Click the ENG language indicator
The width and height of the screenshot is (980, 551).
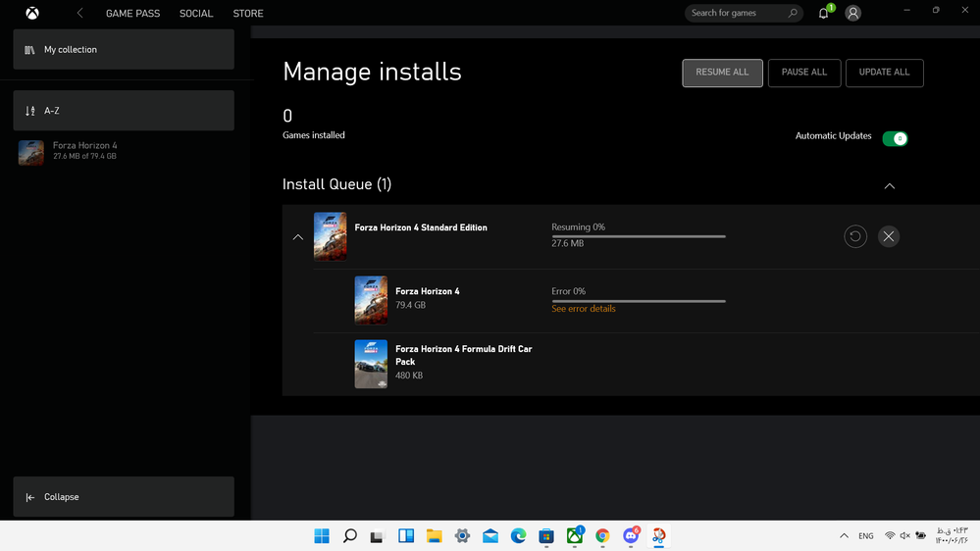click(865, 536)
